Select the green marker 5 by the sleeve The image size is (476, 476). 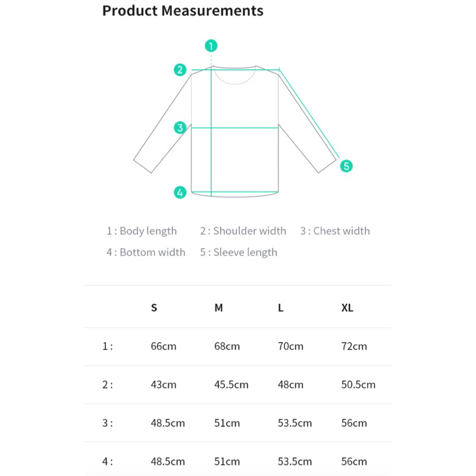(x=346, y=166)
